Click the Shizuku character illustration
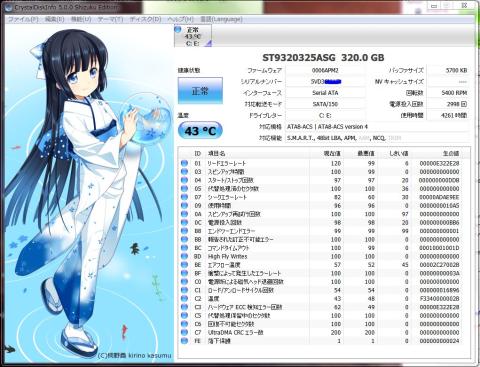 pos(89,192)
